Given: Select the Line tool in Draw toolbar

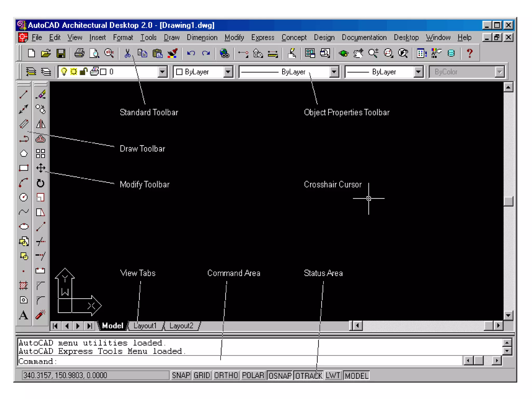Looking at the screenshot, I should (24, 95).
